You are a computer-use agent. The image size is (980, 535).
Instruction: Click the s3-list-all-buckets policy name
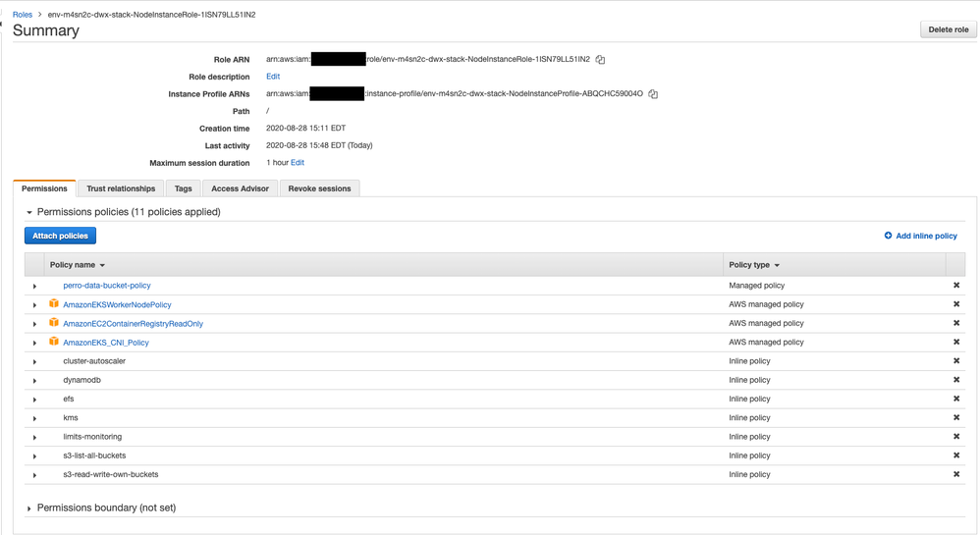click(x=94, y=455)
